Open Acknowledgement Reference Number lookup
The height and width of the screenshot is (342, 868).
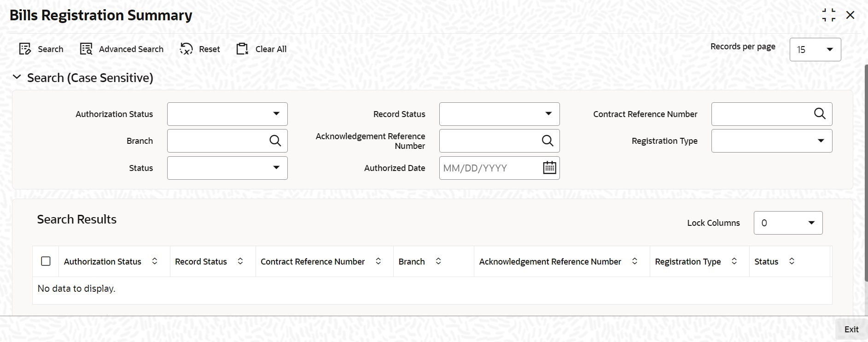(548, 141)
